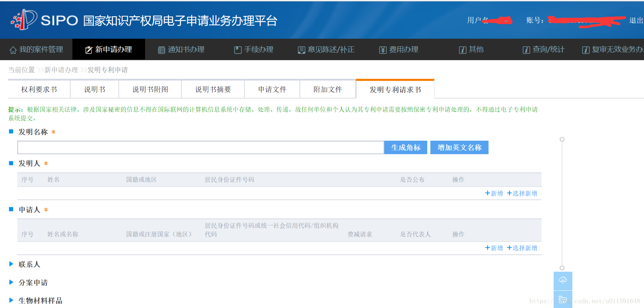Image resolution: width=644 pixels, height=308 pixels.
Task: Select 发明专利请求书 tab
Action: click(x=395, y=90)
